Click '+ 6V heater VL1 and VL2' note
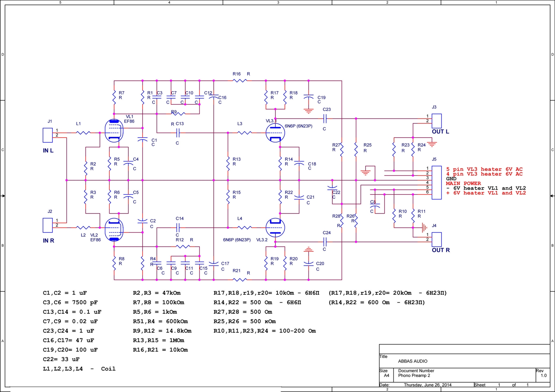This screenshot has height=392, width=555. click(x=486, y=193)
